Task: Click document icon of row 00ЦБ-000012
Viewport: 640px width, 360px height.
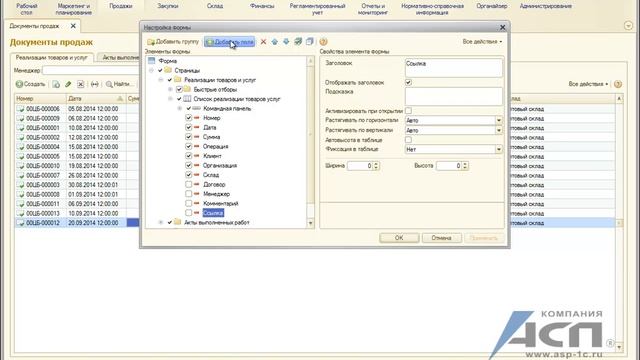Action: 21,223
